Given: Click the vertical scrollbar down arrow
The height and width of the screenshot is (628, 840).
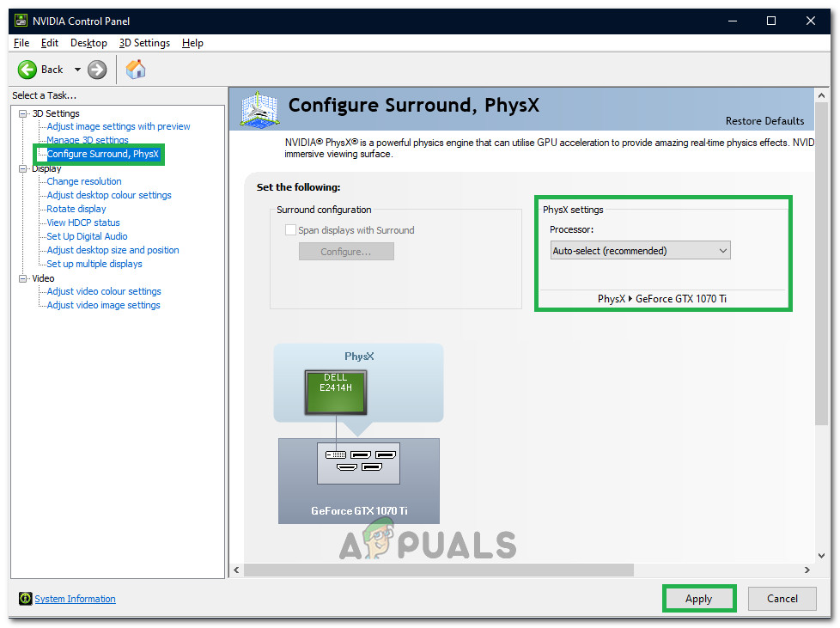Looking at the screenshot, I should (821, 556).
